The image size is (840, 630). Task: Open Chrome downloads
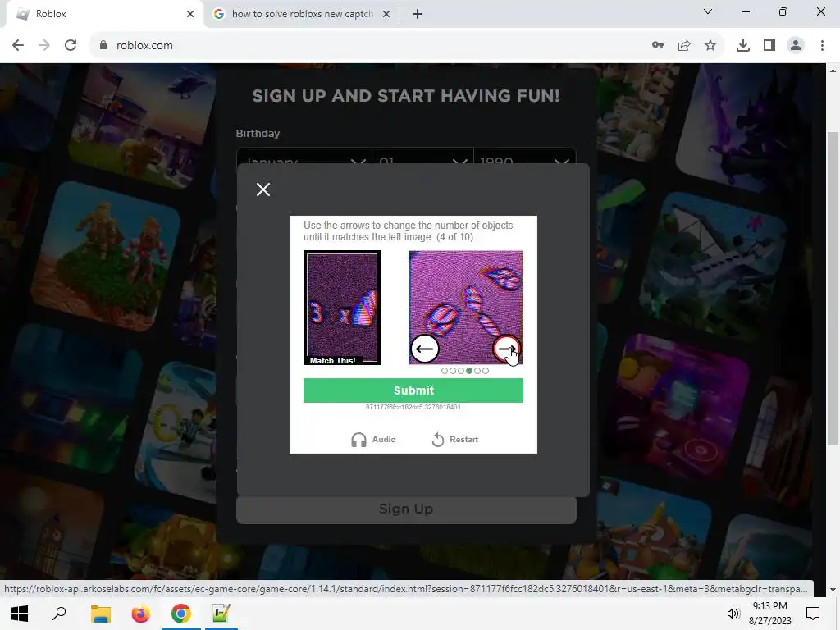(743, 46)
